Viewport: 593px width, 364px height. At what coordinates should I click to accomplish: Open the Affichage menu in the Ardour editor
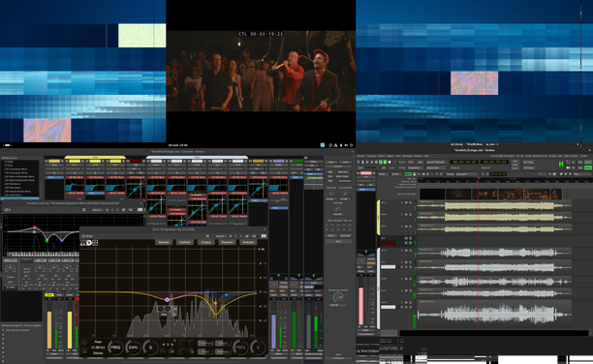tap(407, 156)
